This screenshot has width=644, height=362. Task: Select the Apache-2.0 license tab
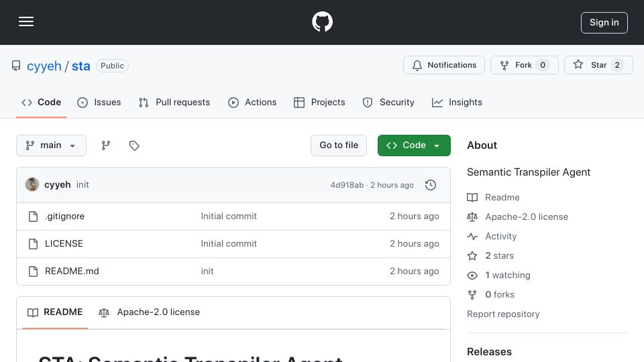tap(149, 312)
